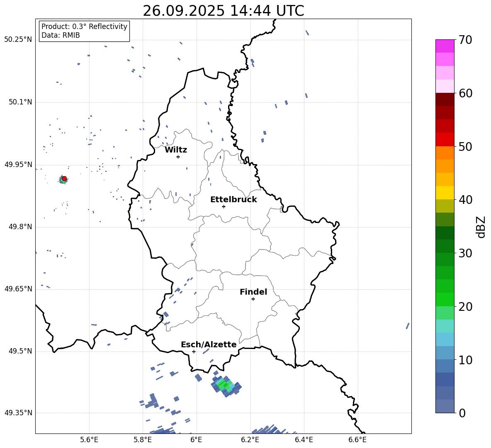The width and height of the screenshot is (491, 448).
Task: Click the 6.4°E longitude label
Action: pyautogui.click(x=304, y=440)
